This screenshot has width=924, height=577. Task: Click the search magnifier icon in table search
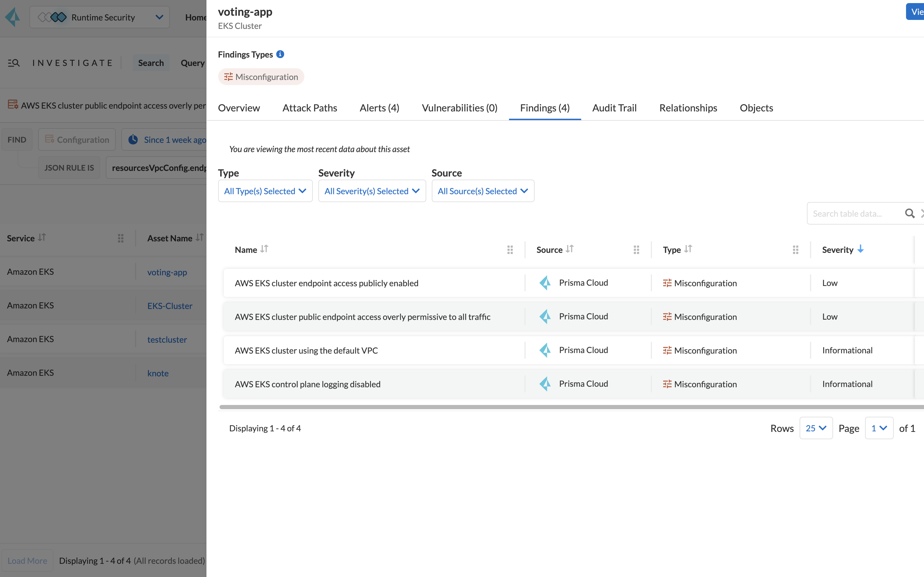pyautogui.click(x=909, y=213)
